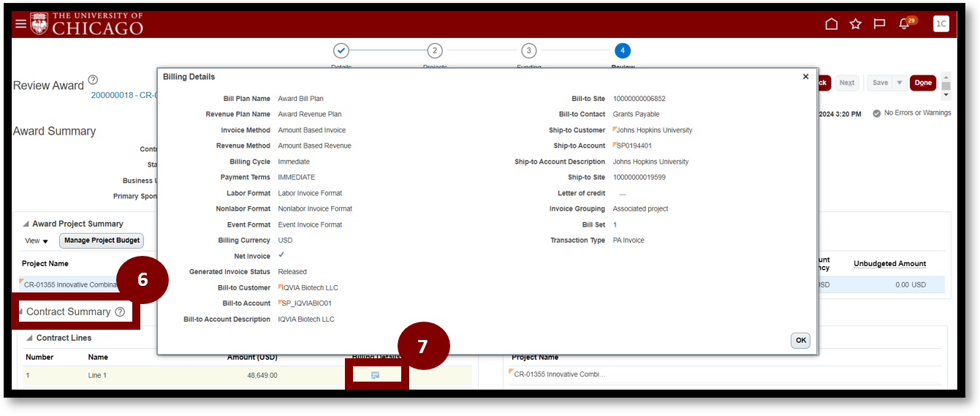Click the Done button
Screen dimensions: 980x416
pyautogui.click(x=923, y=83)
